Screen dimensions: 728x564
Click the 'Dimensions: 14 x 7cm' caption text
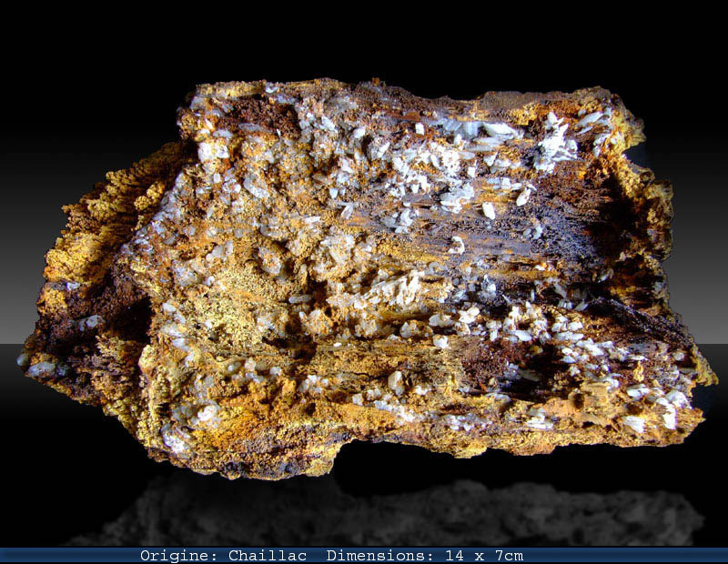[425, 556]
